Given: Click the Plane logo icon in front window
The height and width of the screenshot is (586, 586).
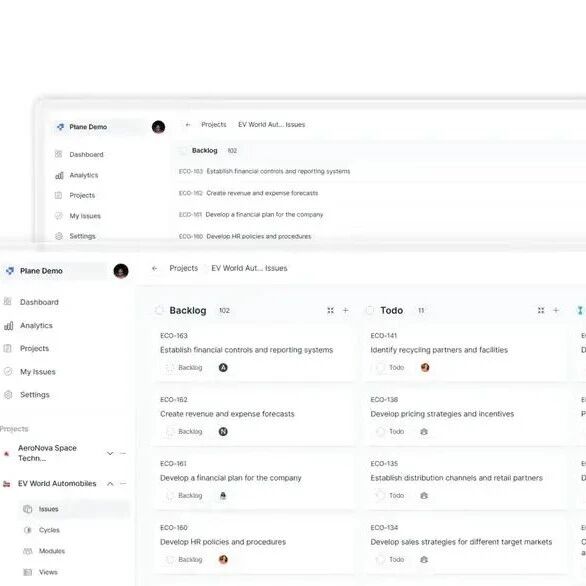Looking at the screenshot, I should pyautogui.click(x=10, y=271).
